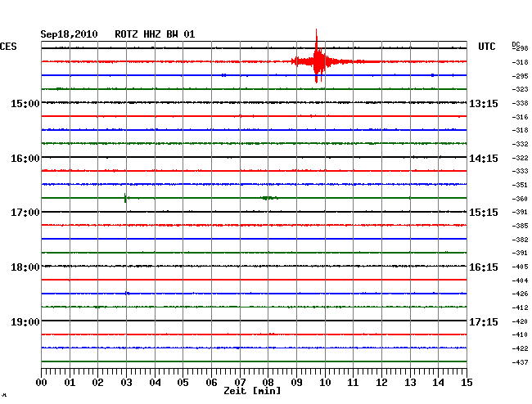Viewport: 532px width, 404px height.
Task: Click the DC offset value -316
Action: pos(520,117)
